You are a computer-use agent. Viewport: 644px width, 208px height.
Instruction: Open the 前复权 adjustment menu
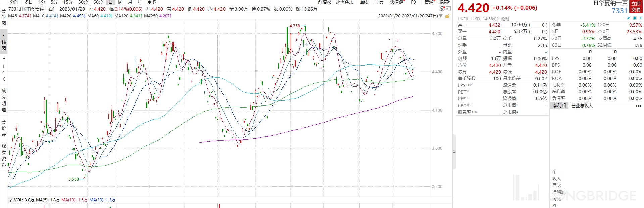325,2
